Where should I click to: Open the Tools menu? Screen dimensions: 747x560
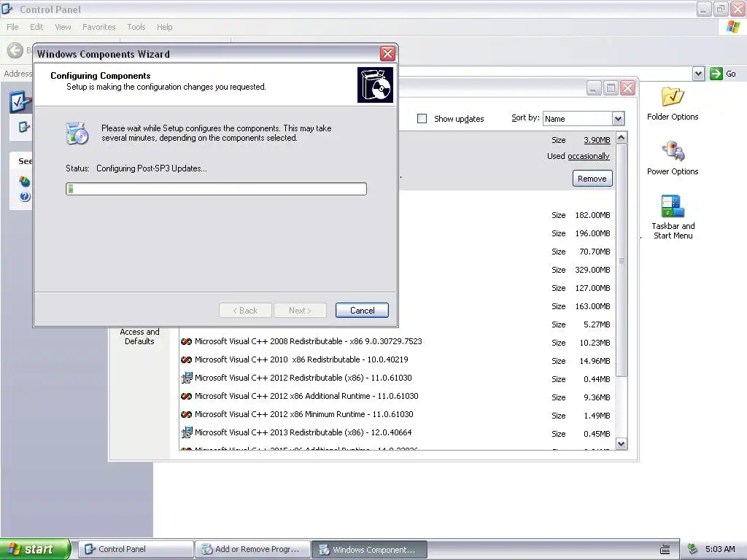click(x=136, y=27)
